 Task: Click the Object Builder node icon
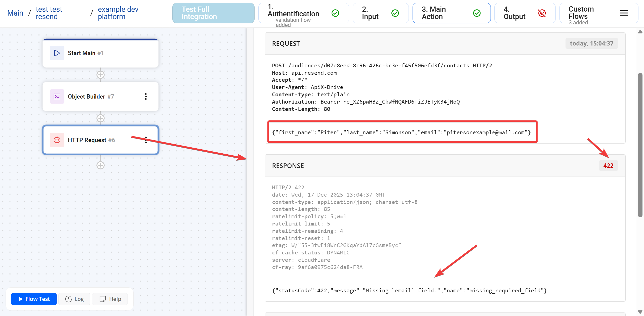click(x=57, y=96)
